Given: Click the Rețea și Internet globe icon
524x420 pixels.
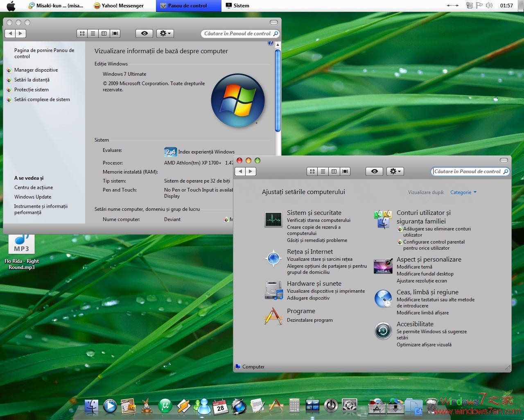Looking at the screenshot, I should pyautogui.click(x=273, y=258).
